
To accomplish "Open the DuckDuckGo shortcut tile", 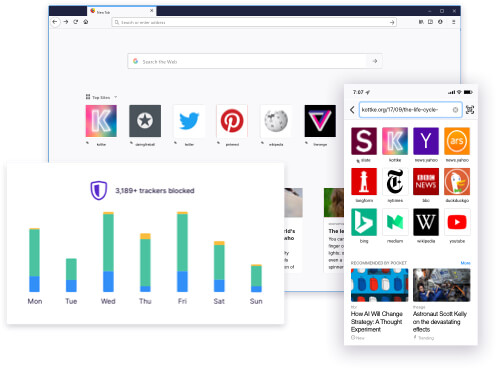I will click(457, 181).
